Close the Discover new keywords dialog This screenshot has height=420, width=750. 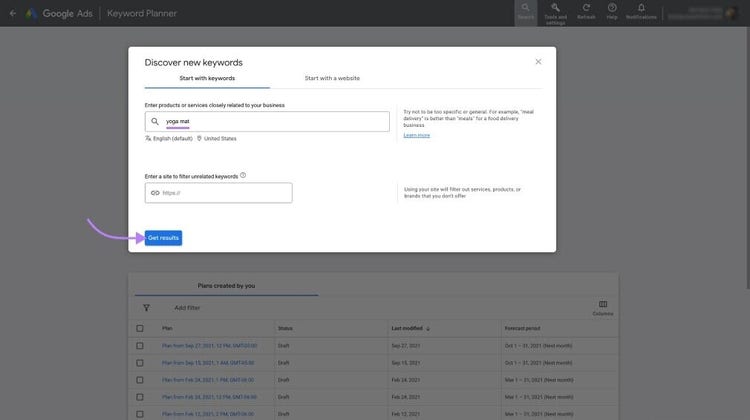(538, 62)
